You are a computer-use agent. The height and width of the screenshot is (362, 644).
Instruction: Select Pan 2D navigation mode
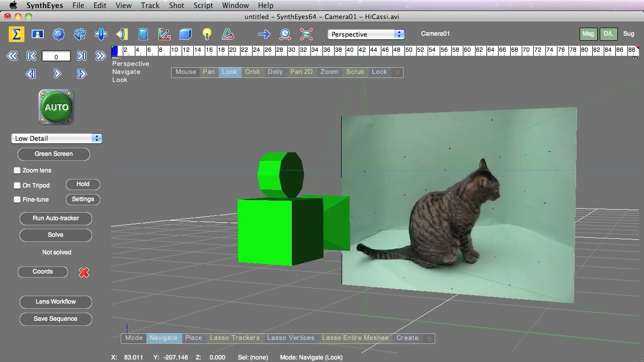(x=301, y=72)
